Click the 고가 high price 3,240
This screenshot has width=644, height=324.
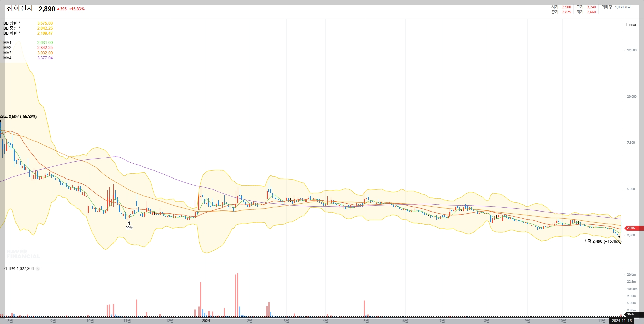tap(591, 7)
